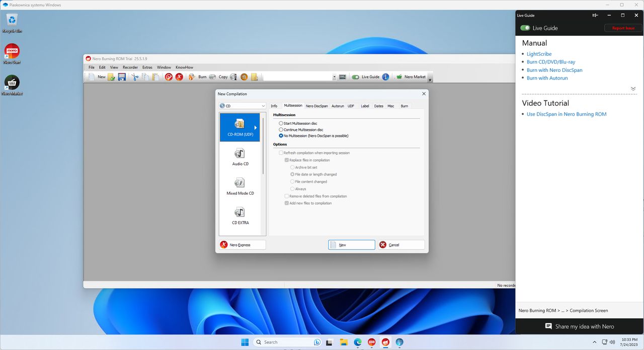Switch to the Dates tab
Image resolution: width=644 pixels, height=350 pixels.
(x=378, y=106)
